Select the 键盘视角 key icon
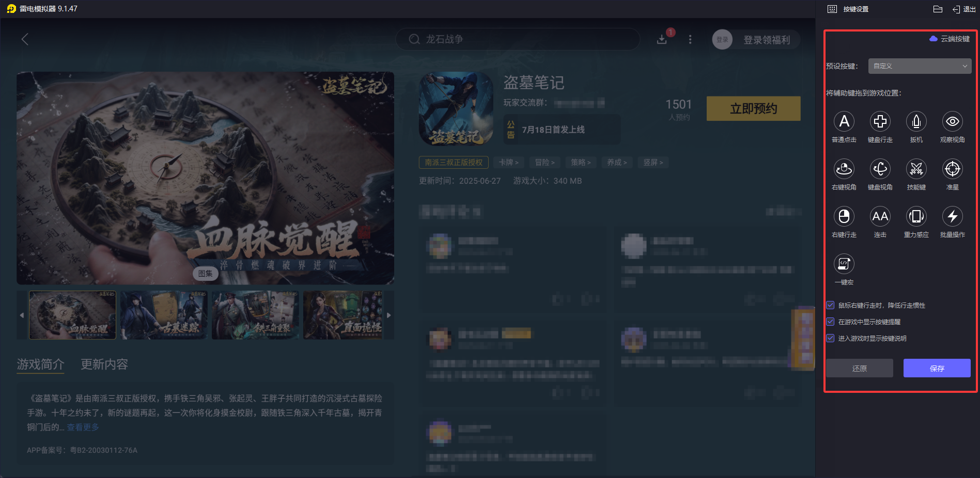This screenshot has width=980, height=478. (880, 169)
